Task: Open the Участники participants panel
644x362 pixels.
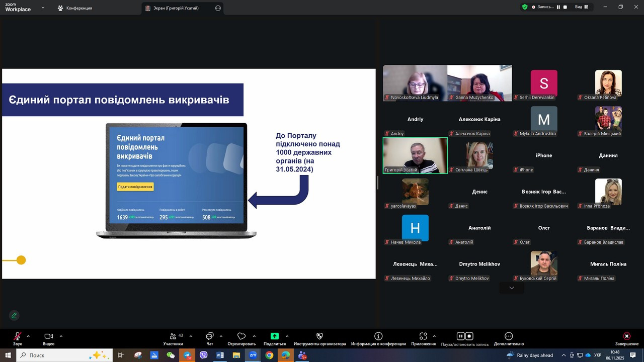Action: pyautogui.click(x=173, y=336)
